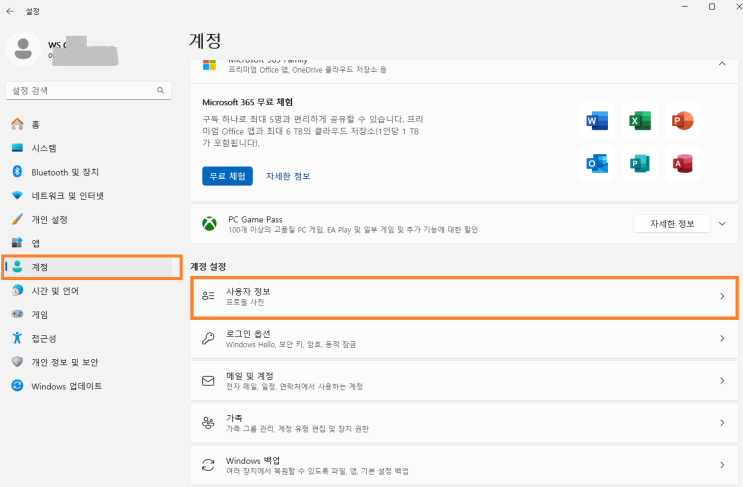Open 네트워크 및 인터넷 settings
The image size is (743, 487).
click(x=88, y=196)
